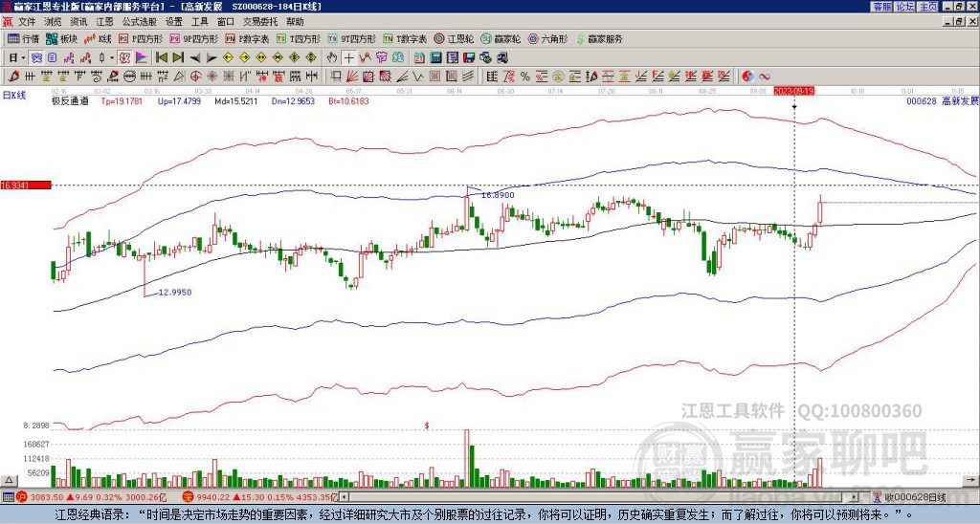Launch the 江恩轮 Gann wheel

tap(454, 38)
